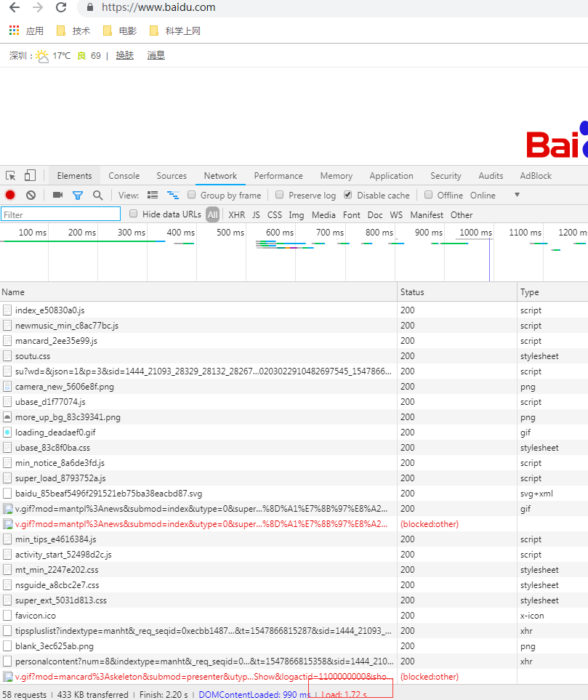Sort by Name column header
The image size is (588, 700).
pyautogui.click(x=198, y=292)
